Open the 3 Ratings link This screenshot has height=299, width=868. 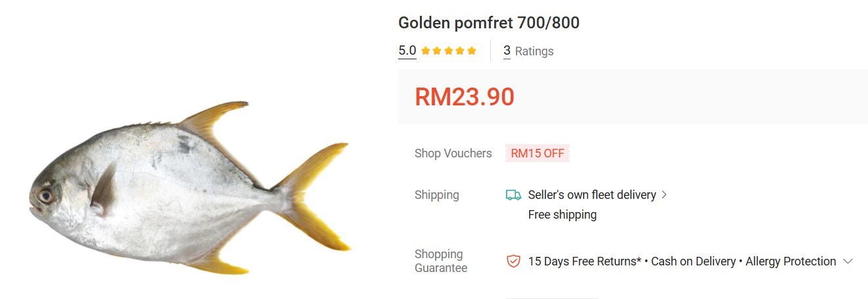(x=528, y=51)
